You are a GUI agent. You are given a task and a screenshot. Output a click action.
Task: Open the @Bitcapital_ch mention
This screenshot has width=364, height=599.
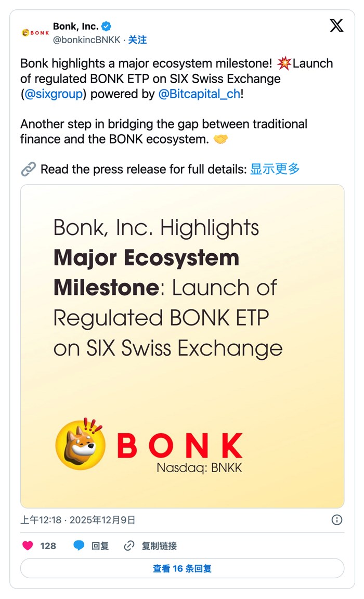(x=200, y=94)
